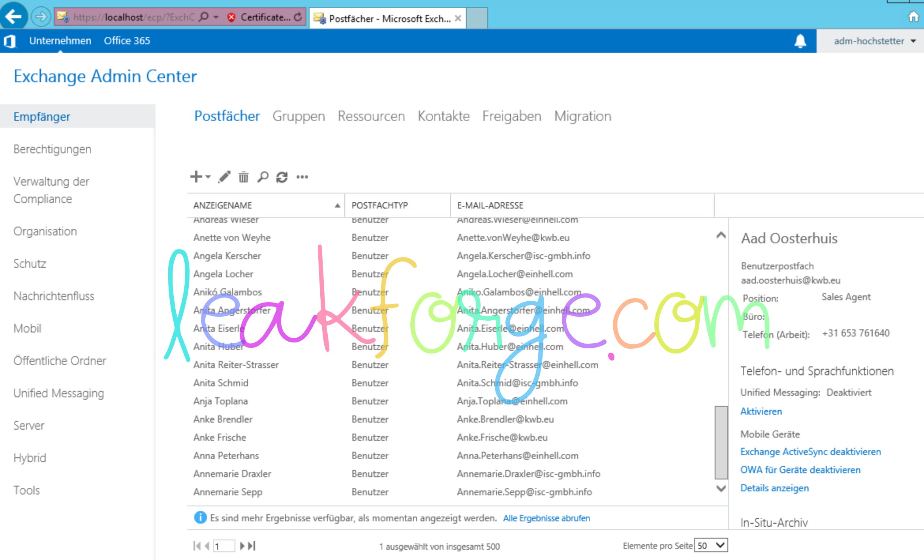This screenshot has height=560, width=924.
Task: Switch to the Migration tab
Action: (583, 116)
